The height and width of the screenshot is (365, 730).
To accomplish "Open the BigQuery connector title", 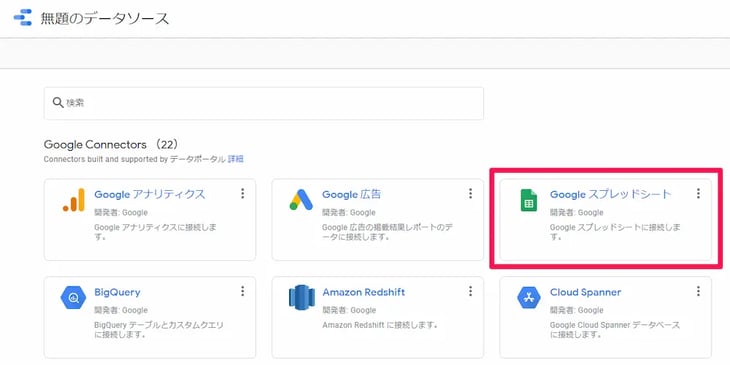I will pos(117,292).
